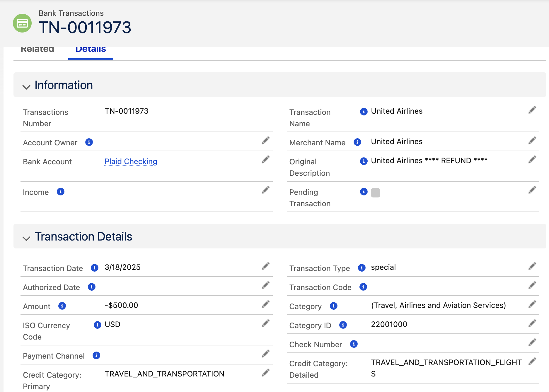Click the Bank Transactions header label

(71, 13)
